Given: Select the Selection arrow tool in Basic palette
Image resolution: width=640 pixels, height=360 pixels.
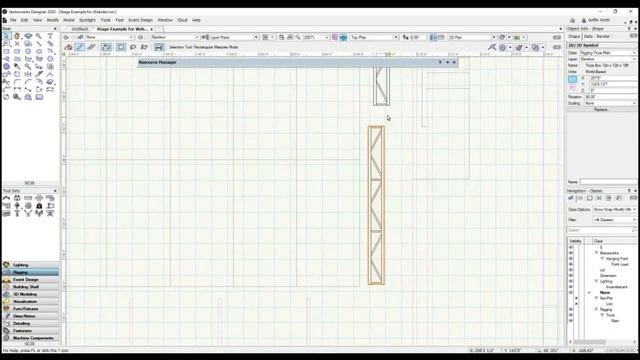Looking at the screenshot, I should [x=7, y=36].
